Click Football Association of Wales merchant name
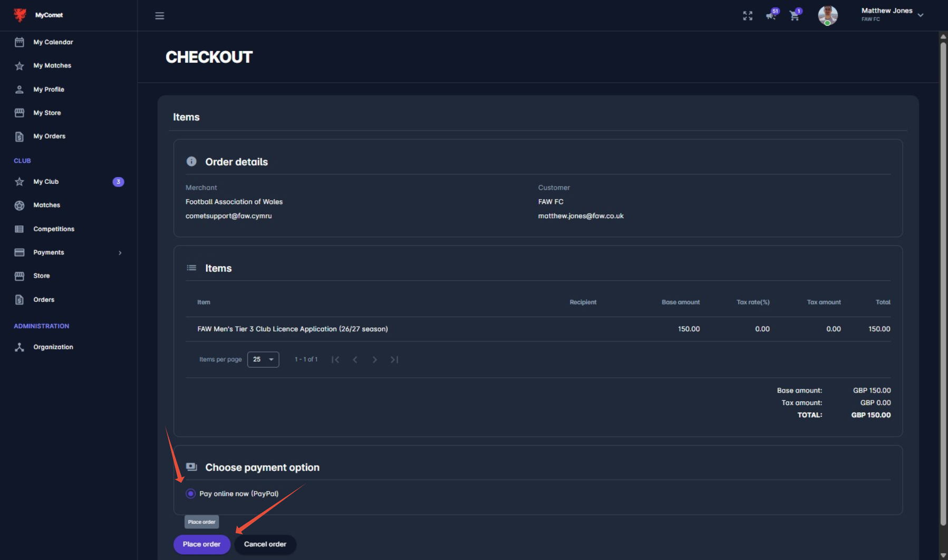The width and height of the screenshot is (948, 560). click(234, 202)
